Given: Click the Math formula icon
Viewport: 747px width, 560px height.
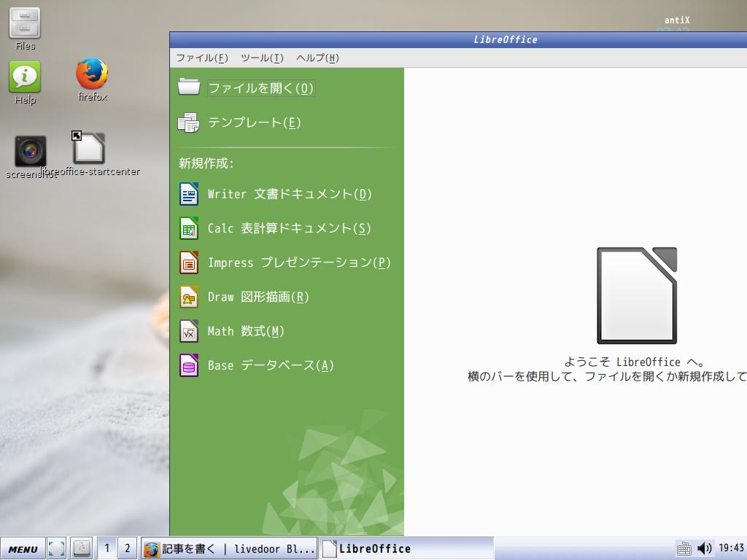Looking at the screenshot, I should 189,331.
